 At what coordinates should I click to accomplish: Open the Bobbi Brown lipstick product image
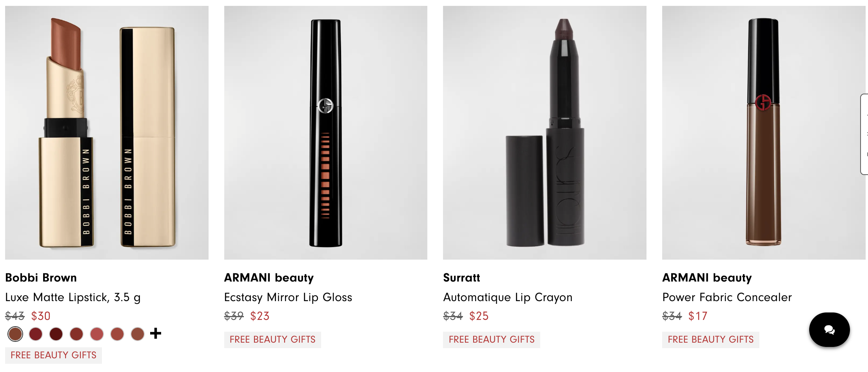107,132
